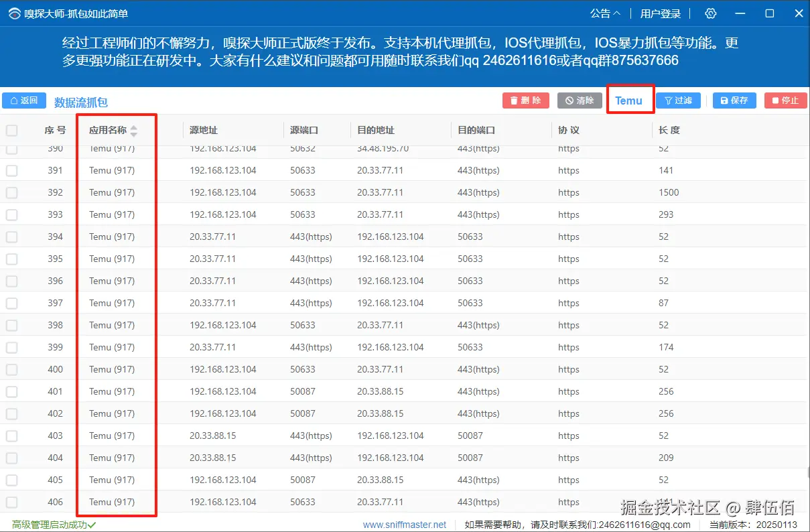The width and height of the screenshot is (810, 532).
Task: Click the 删除 delete button
Action: pyautogui.click(x=526, y=101)
